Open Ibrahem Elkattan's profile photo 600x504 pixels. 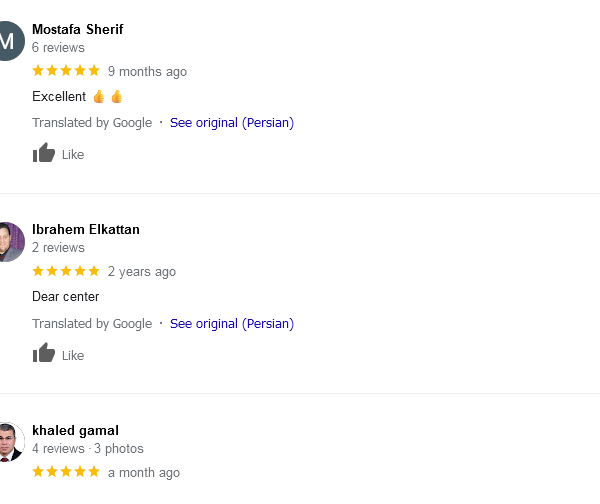[9, 241]
